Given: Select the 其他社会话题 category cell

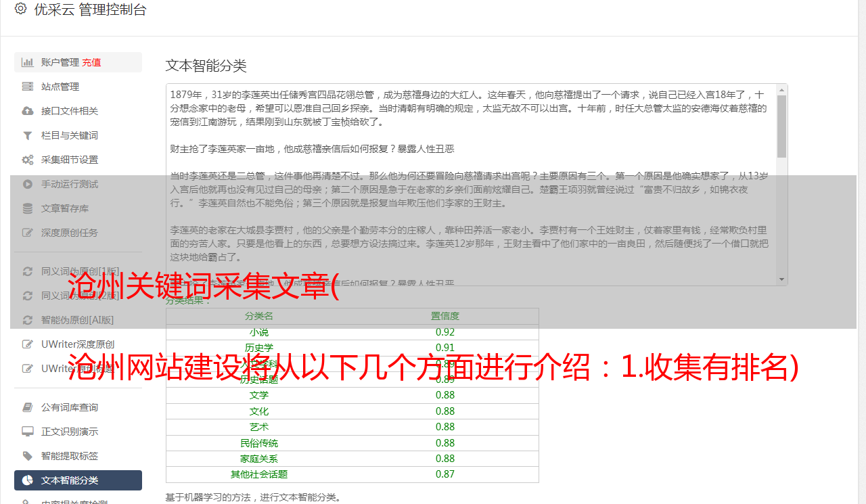Looking at the screenshot, I should (x=259, y=475).
